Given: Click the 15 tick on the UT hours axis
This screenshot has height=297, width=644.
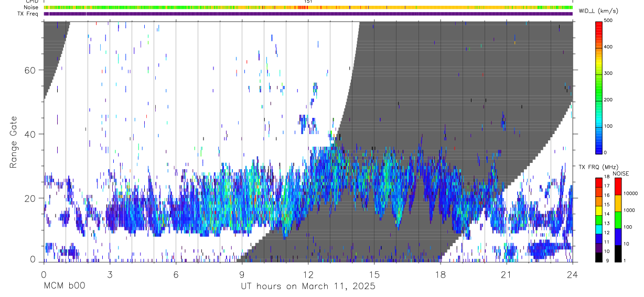Looking at the screenshot, I should tap(374, 274).
